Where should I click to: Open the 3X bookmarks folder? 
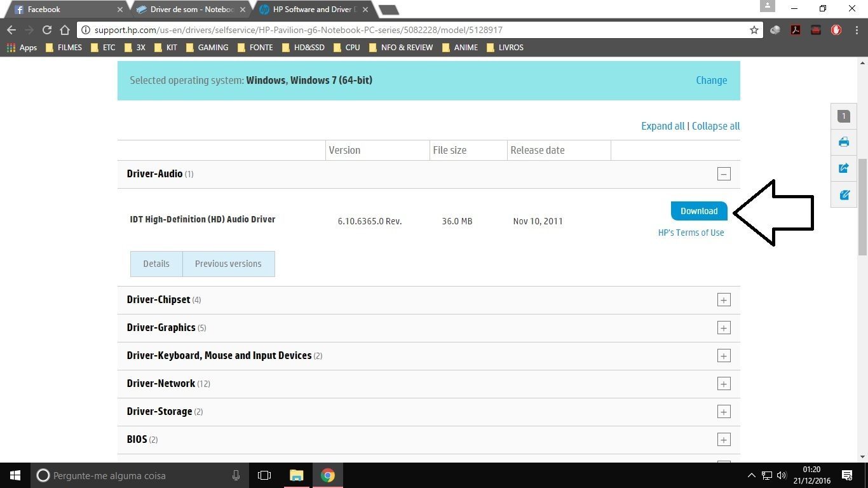point(135,48)
